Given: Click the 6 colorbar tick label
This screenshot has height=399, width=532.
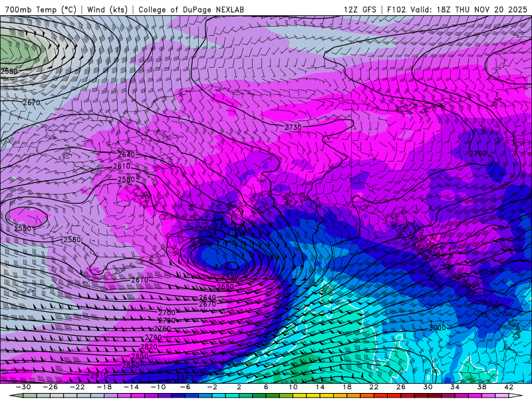Looking at the screenshot, I should [266, 387].
